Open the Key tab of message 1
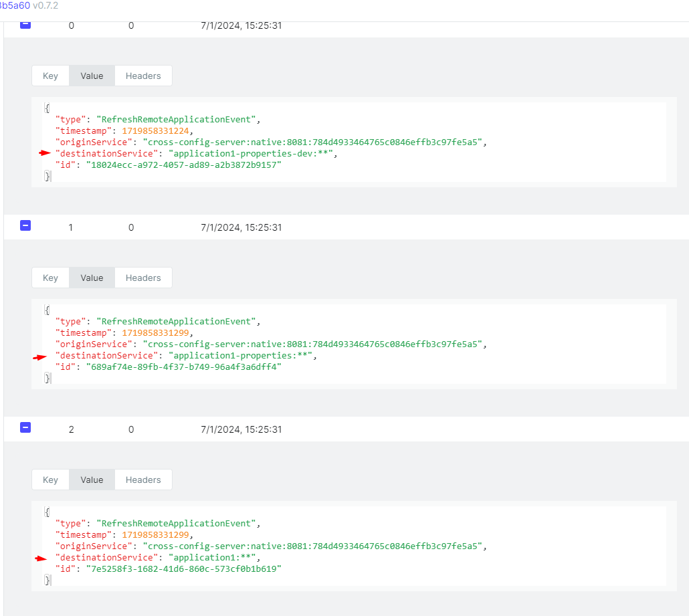This screenshot has width=689, height=616. tap(51, 278)
